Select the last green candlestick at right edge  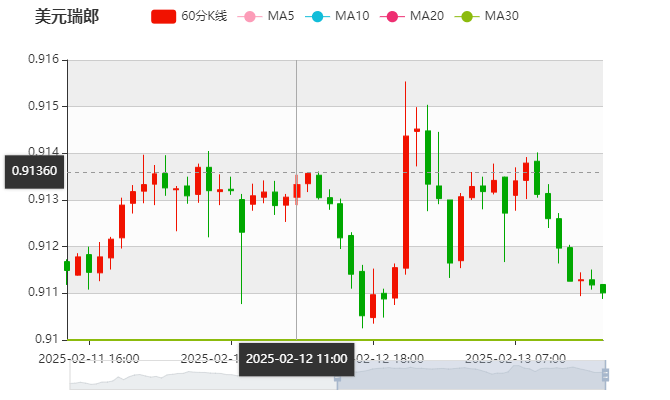pyautogui.click(x=602, y=289)
